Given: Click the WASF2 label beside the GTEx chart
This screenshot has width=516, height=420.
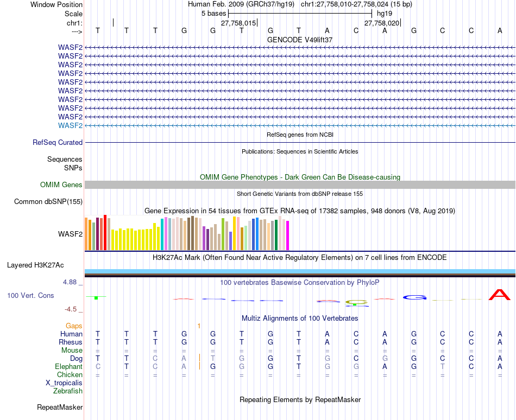Looking at the screenshot, I should tap(70, 234).
